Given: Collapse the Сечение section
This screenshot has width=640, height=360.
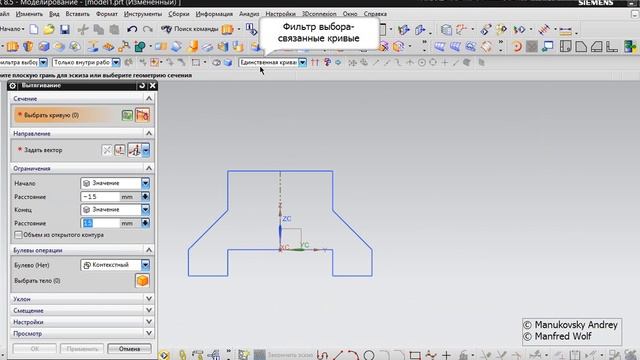Looking at the screenshot, I should tap(149, 99).
